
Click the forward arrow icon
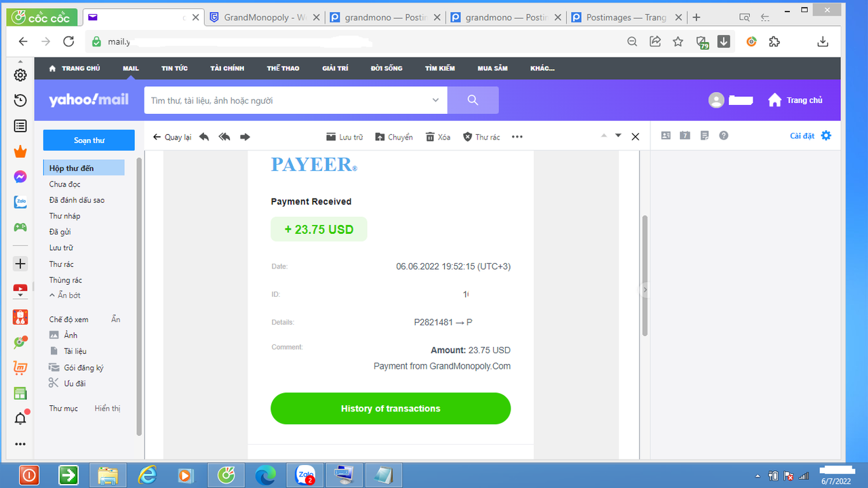(245, 137)
